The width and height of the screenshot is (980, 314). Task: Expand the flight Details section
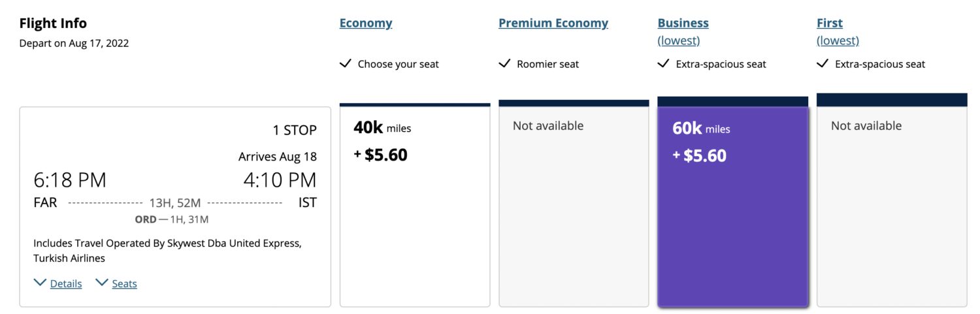[x=66, y=284]
